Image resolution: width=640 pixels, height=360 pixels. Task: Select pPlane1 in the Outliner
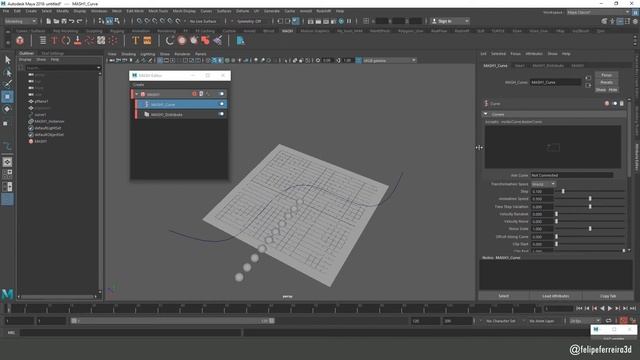(41, 101)
